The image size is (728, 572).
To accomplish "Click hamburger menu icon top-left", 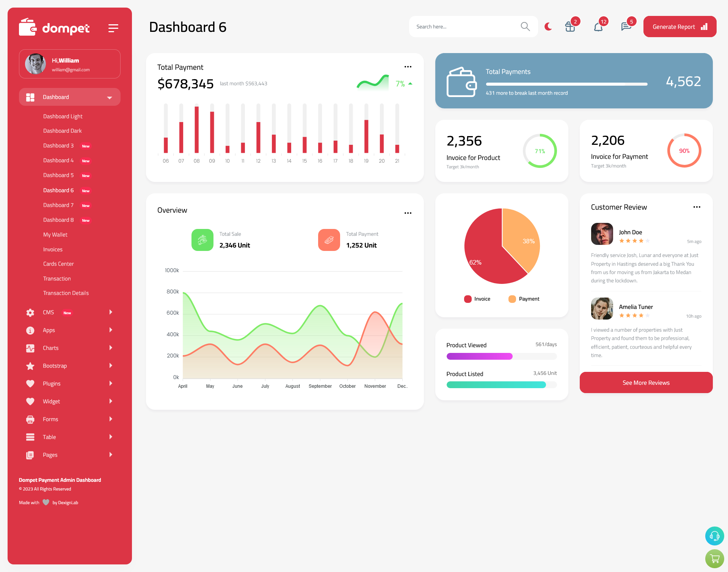I will (x=113, y=28).
